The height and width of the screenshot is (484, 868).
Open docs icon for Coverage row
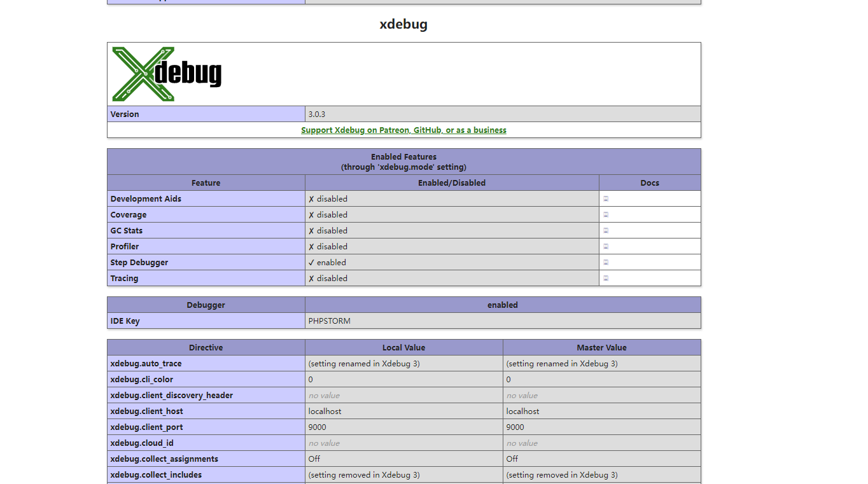[x=606, y=215]
